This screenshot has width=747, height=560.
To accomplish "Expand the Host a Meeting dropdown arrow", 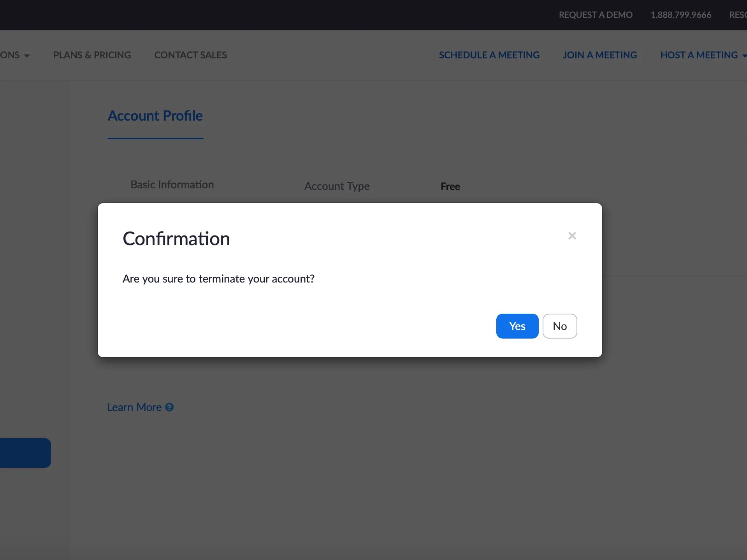I will tap(744, 56).
